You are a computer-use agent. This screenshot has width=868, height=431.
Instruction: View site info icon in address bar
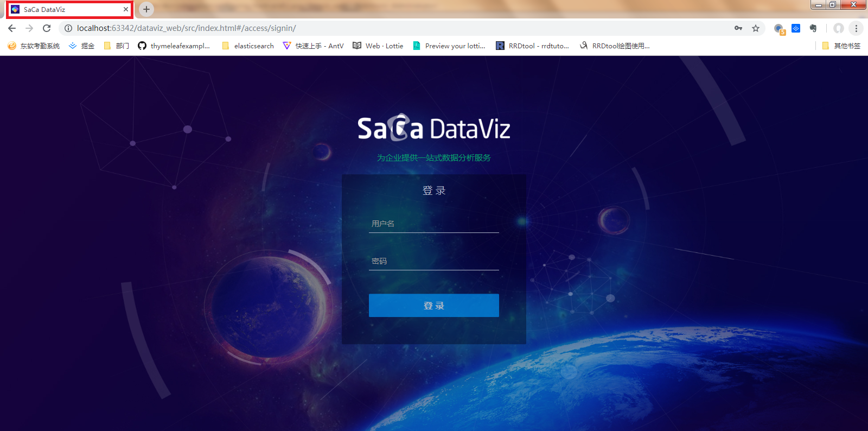pos(68,28)
